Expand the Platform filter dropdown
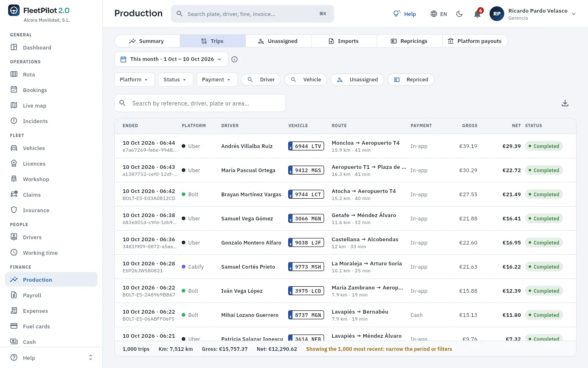The height and width of the screenshot is (368, 588). coord(134,80)
